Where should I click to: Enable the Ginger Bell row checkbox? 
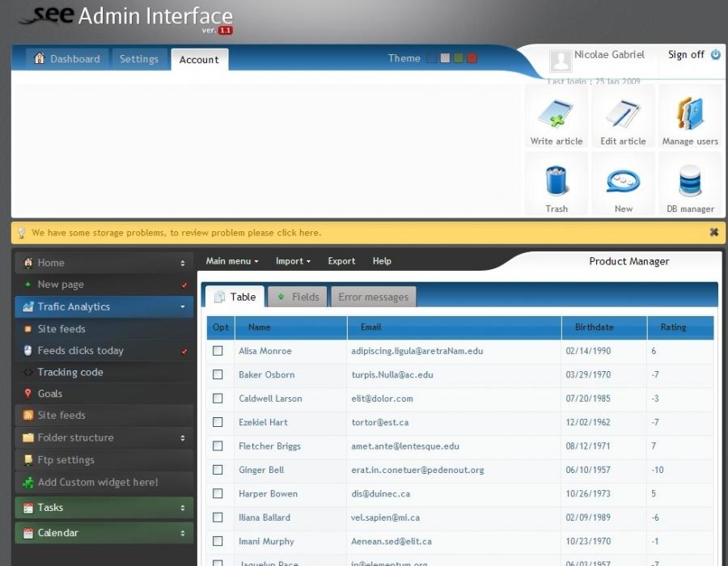coord(218,470)
